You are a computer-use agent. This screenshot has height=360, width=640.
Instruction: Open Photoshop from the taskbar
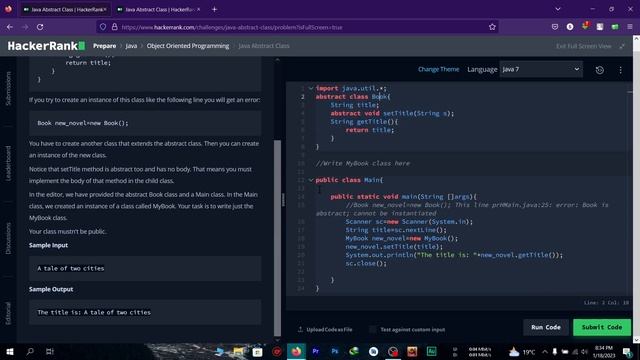click(335, 351)
